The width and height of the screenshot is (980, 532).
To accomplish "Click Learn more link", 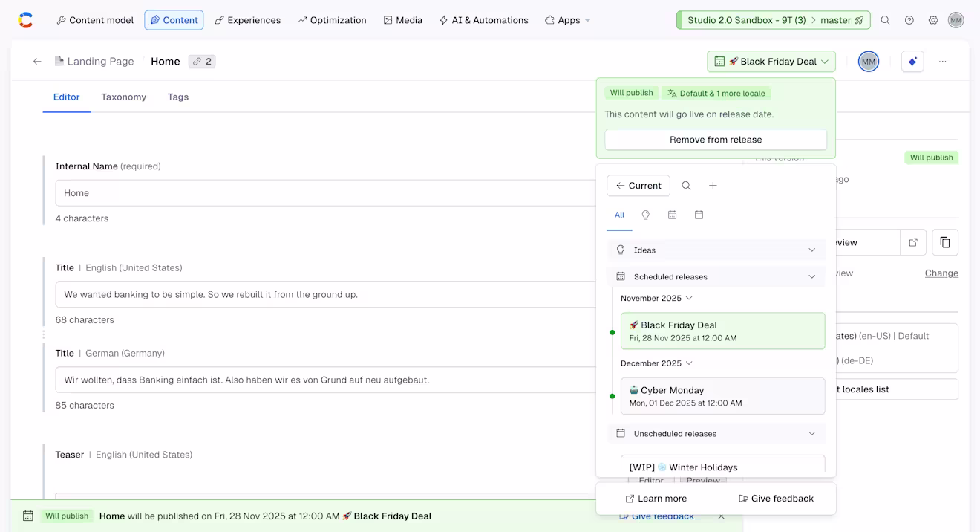I will (x=656, y=499).
